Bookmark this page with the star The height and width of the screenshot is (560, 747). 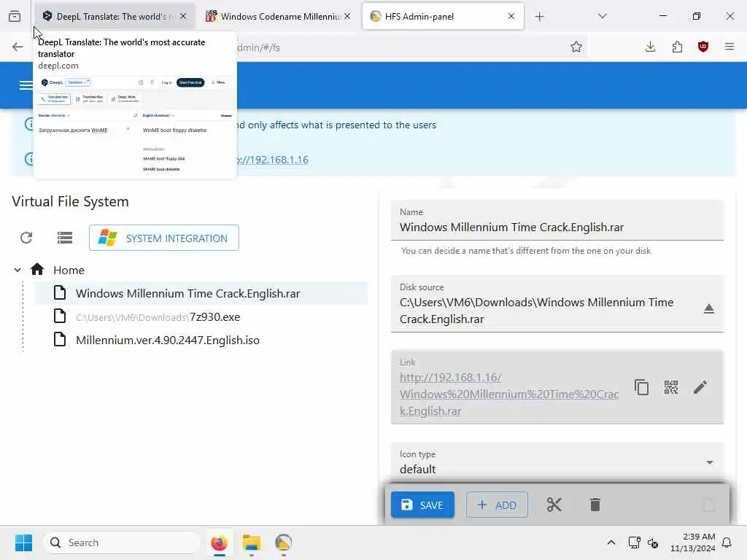pos(576,47)
